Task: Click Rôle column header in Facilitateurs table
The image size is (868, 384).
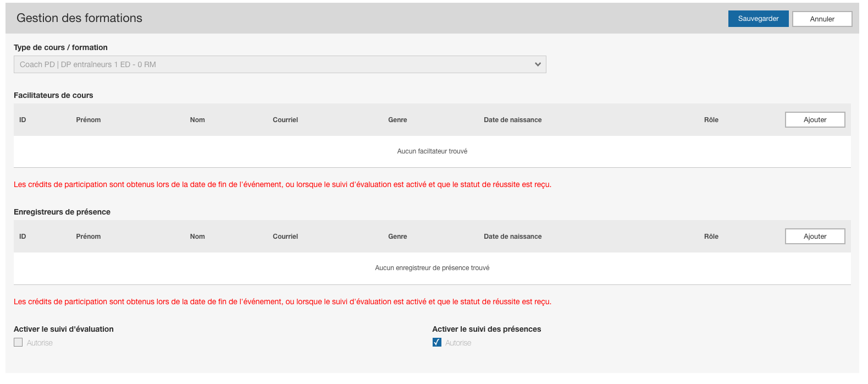Action: 711,120
